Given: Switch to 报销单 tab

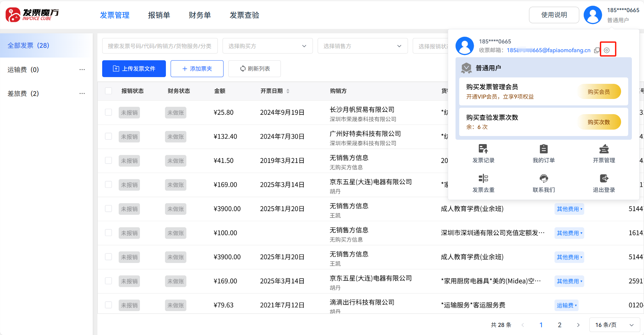Looking at the screenshot, I should (159, 15).
